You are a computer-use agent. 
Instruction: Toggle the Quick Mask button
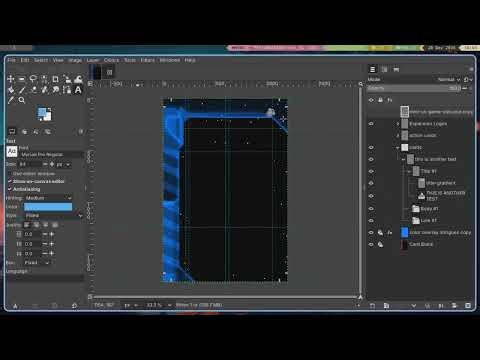(90, 296)
